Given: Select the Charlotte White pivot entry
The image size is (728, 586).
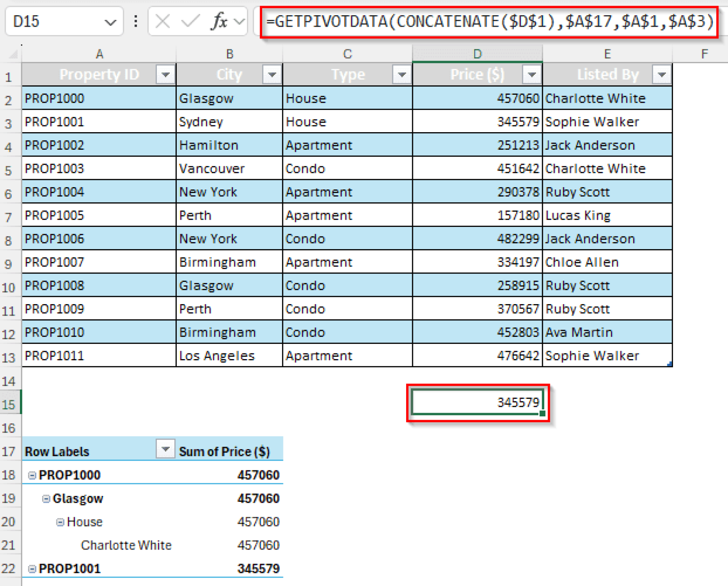Looking at the screenshot, I should coord(126,545).
